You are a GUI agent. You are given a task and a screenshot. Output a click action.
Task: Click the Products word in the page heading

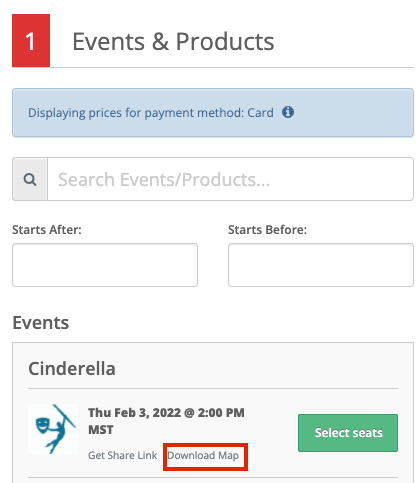225,42
